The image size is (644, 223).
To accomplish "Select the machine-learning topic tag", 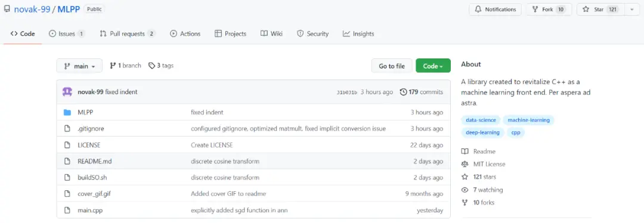I will point(528,120).
